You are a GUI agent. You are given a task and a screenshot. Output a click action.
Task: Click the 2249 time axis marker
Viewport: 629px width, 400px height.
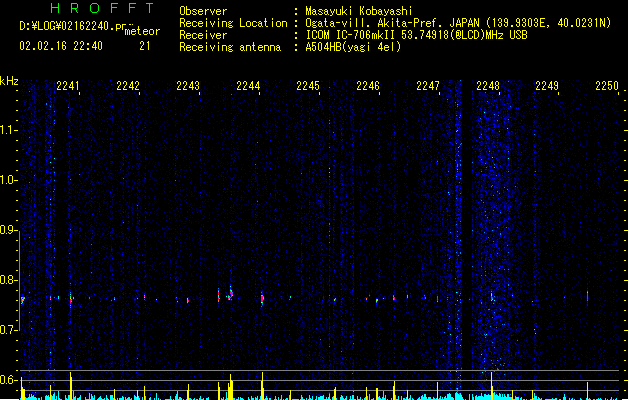(x=547, y=86)
